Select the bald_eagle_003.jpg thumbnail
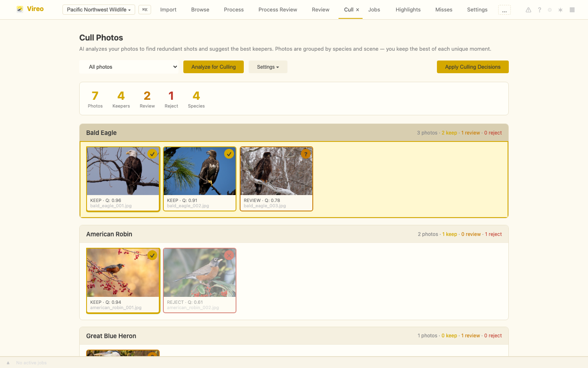This screenshot has height=368, width=588. (x=276, y=171)
